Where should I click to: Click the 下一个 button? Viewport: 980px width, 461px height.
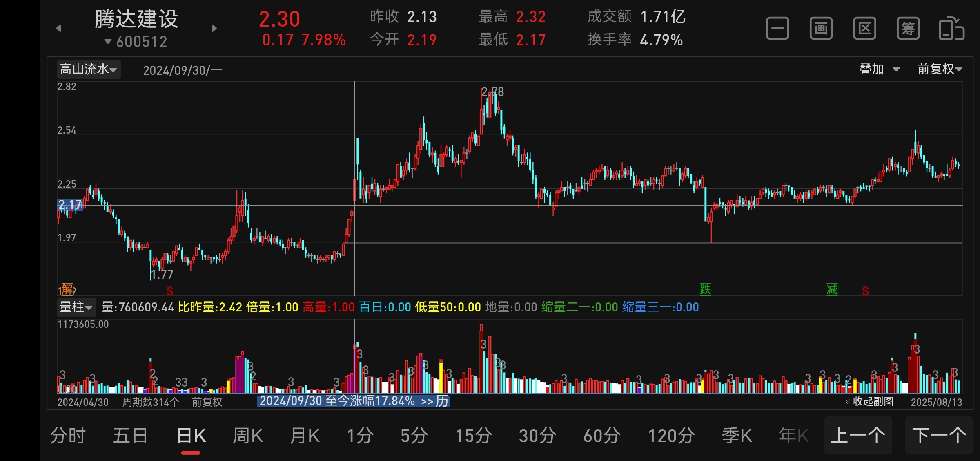coord(939,436)
